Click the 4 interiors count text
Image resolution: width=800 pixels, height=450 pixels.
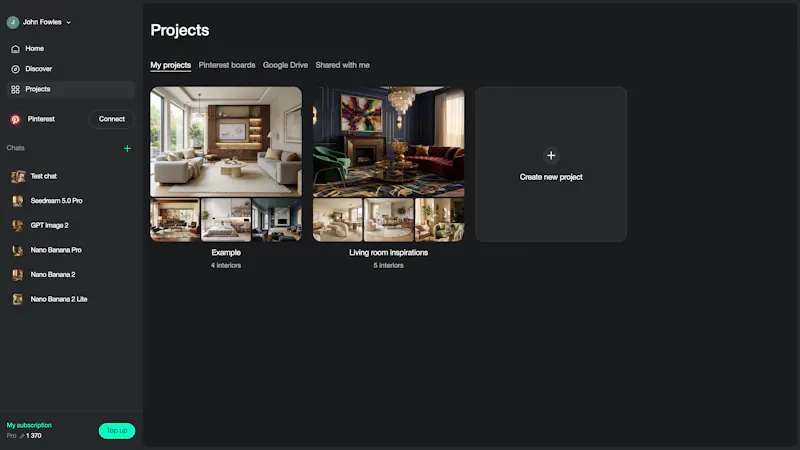click(x=226, y=265)
